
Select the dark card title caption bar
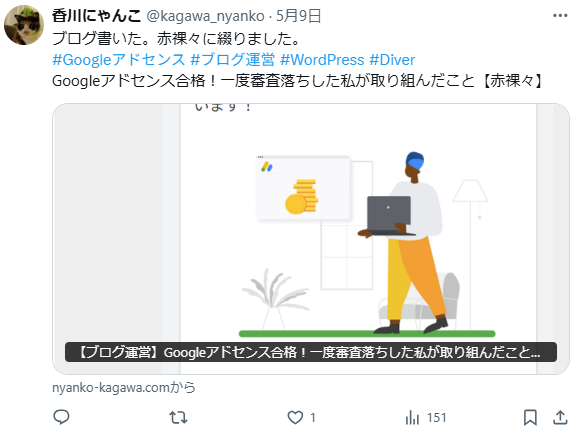(x=311, y=352)
